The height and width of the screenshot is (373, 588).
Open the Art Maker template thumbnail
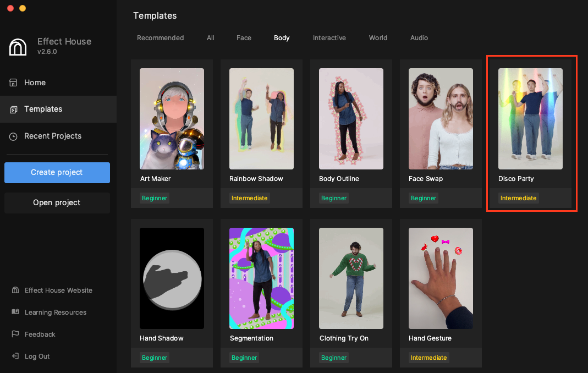[172, 119]
